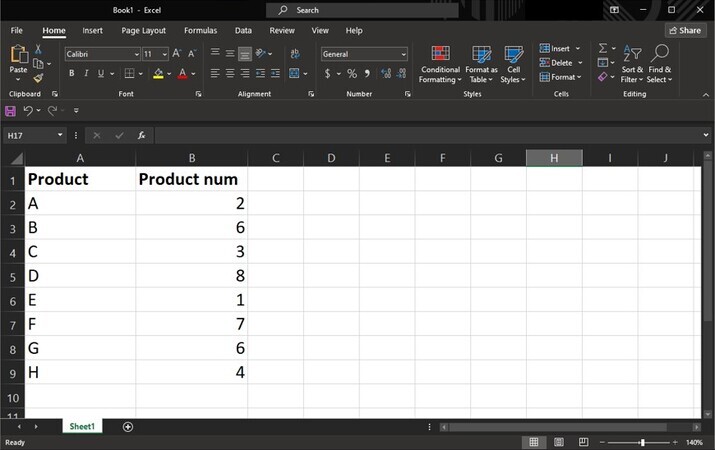
Task: Toggle Center alignment
Action: pos(230,73)
